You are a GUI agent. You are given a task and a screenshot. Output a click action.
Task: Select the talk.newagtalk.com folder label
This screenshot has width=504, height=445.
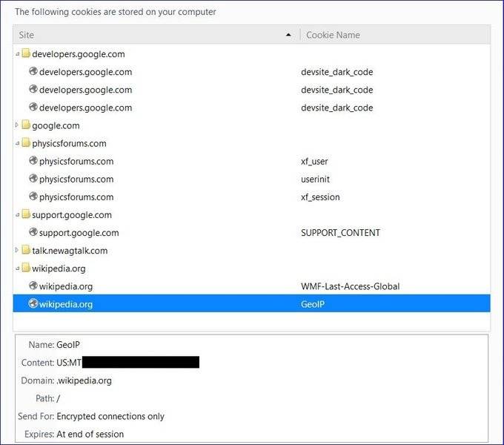[70, 251]
